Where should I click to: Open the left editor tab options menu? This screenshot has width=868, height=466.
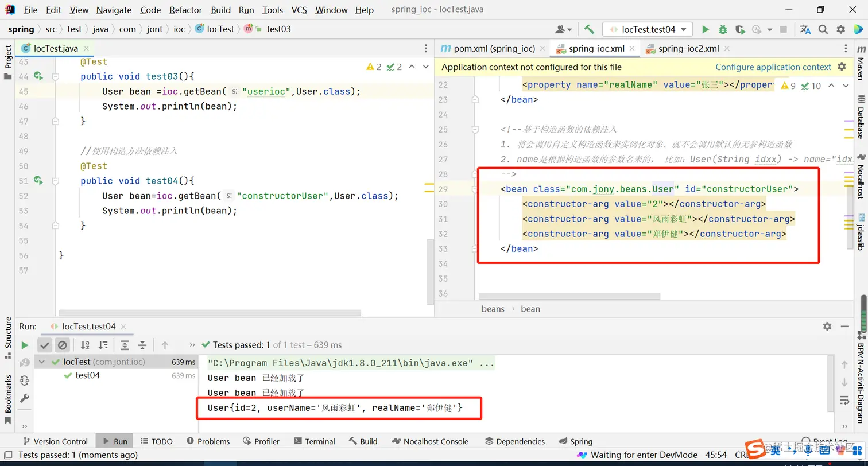pos(425,49)
